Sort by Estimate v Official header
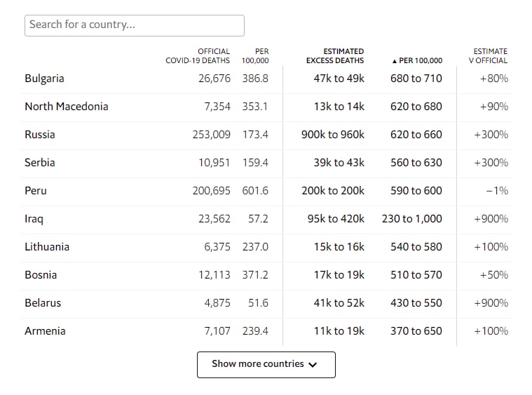 click(488, 56)
